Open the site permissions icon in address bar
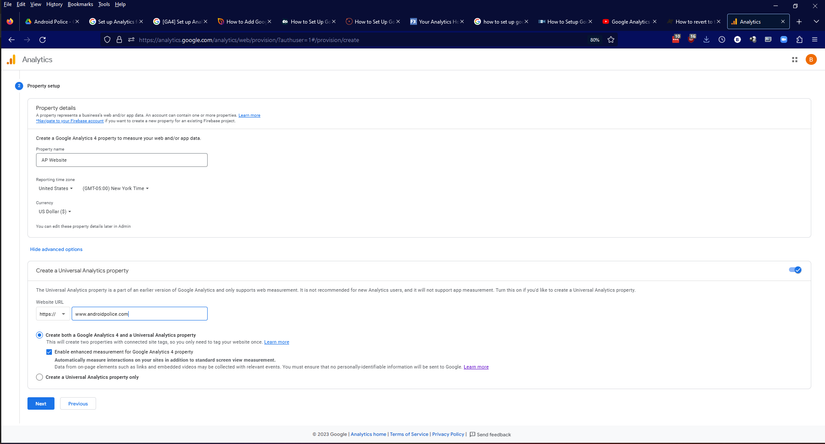 point(131,39)
